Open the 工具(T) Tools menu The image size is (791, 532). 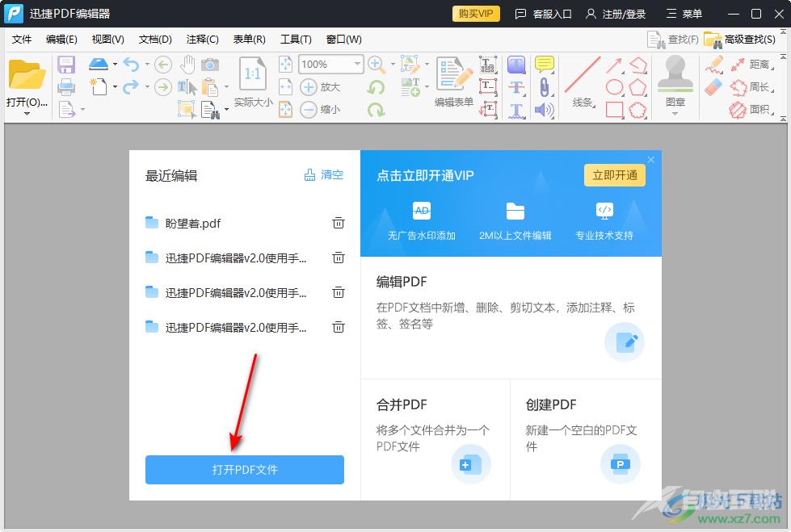(x=296, y=40)
